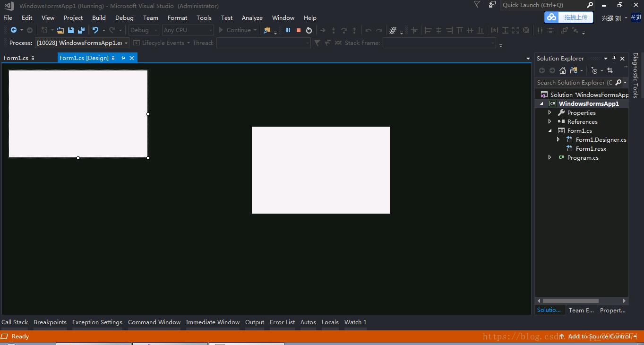Click the Navigate Backward arrow icon
The image size is (644, 345).
coord(13,30)
